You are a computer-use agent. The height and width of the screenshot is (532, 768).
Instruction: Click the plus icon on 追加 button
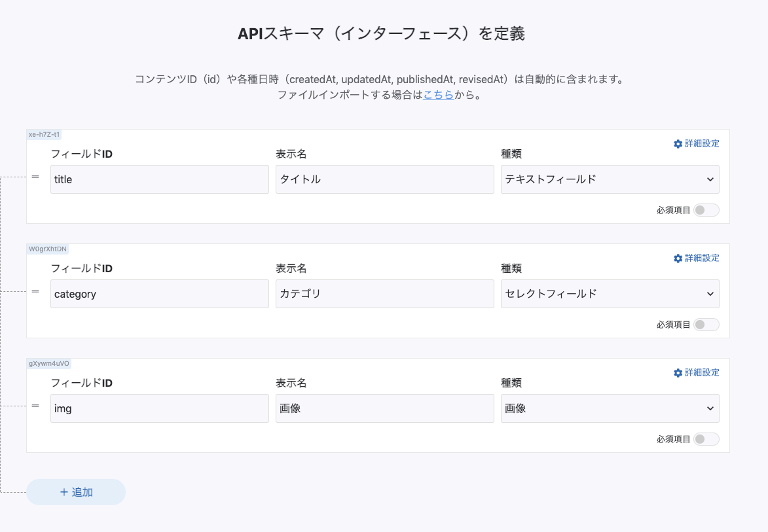pos(64,492)
